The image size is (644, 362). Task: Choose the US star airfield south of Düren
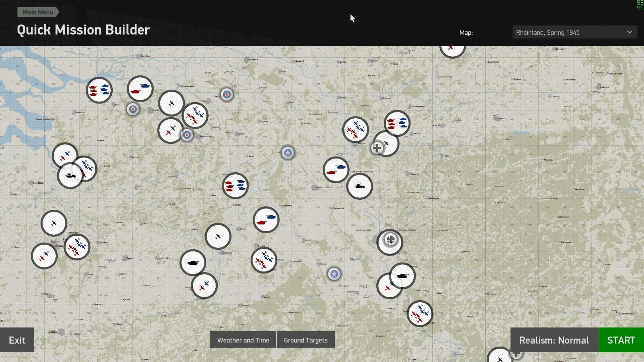pyautogui.click(x=334, y=274)
